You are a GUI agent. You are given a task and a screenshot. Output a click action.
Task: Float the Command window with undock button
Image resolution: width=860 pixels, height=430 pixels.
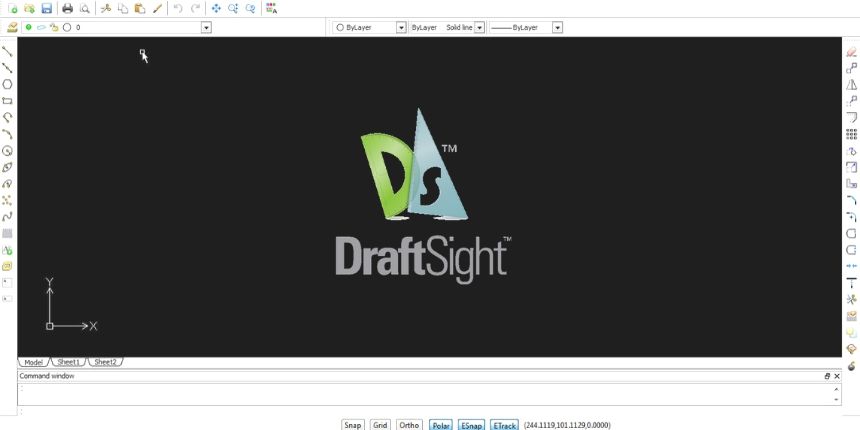[x=827, y=376]
